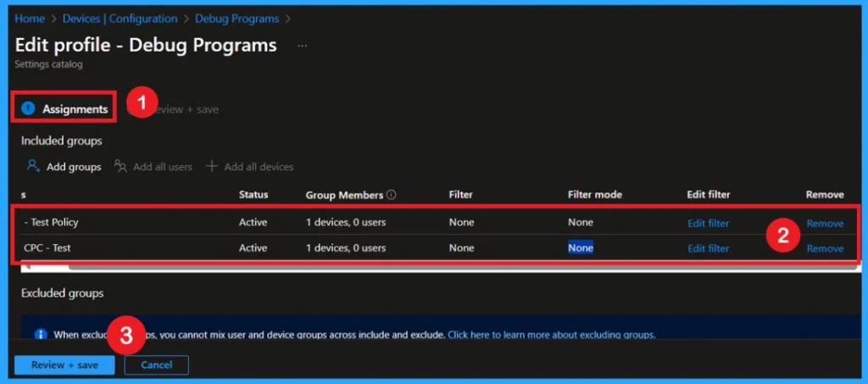Click the Cancel button
This screenshot has width=868, height=384.
[157, 365]
